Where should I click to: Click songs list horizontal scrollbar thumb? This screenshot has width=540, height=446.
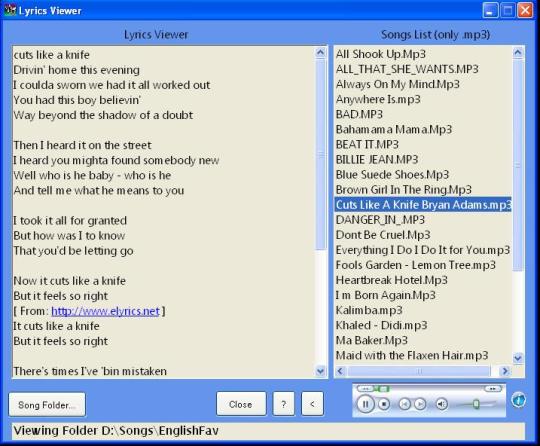[x=419, y=371]
